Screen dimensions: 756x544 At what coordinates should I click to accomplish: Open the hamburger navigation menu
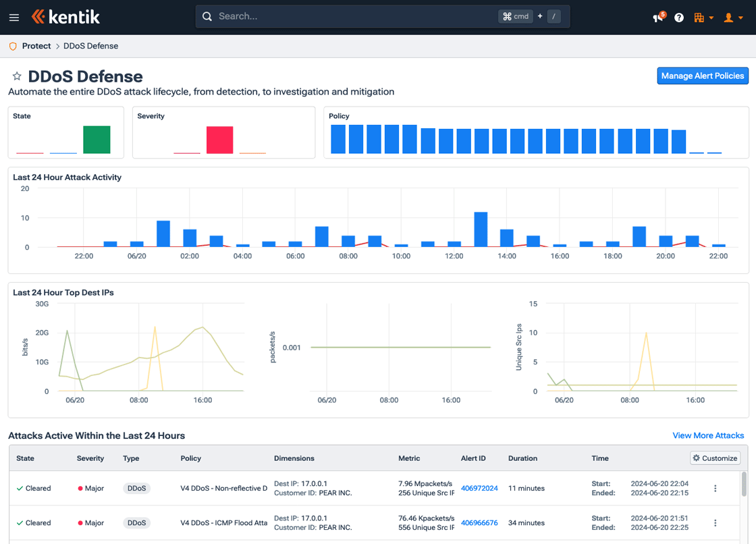(14, 17)
